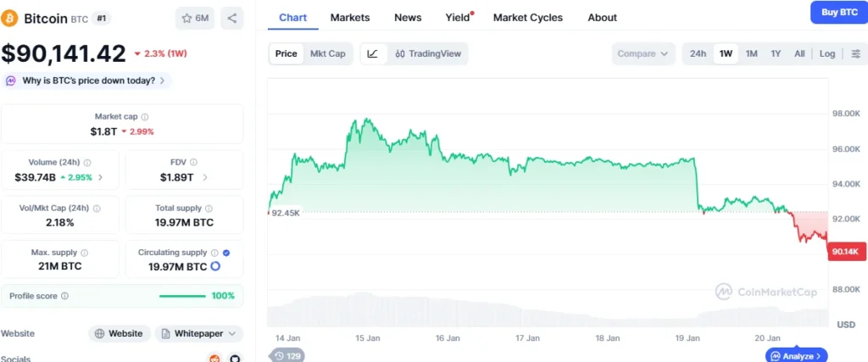Click the share icon next to Bitcoin
Viewport: 868px width, 362px height.
(x=232, y=17)
